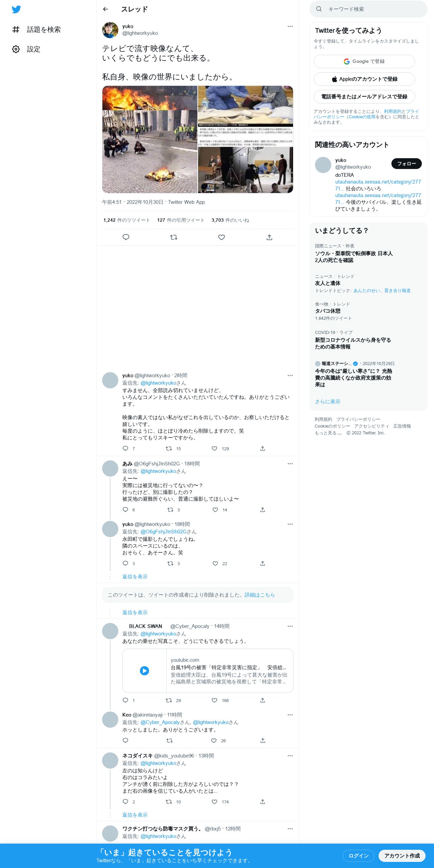The width and height of the screenshot is (434, 868).
Task: Open more options on BLACK SWAN's reply
Action: [290, 626]
